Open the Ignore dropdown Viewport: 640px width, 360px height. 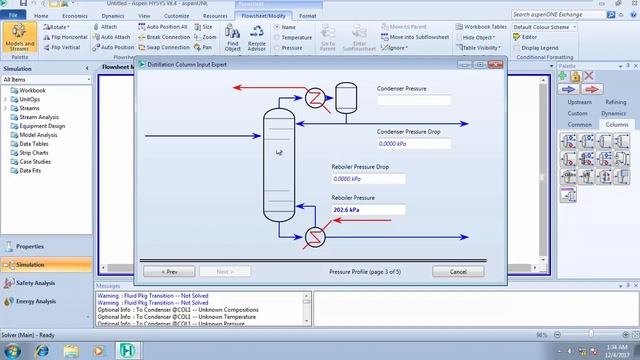(x=394, y=47)
